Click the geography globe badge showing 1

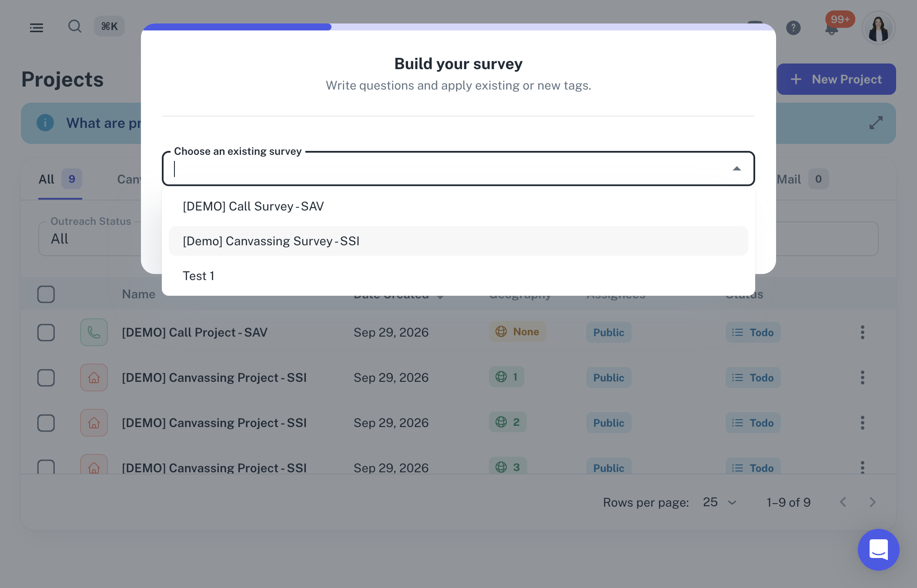(x=507, y=377)
